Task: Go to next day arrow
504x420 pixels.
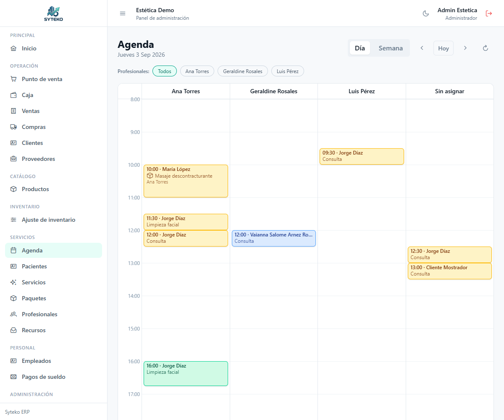Action: coord(465,48)
